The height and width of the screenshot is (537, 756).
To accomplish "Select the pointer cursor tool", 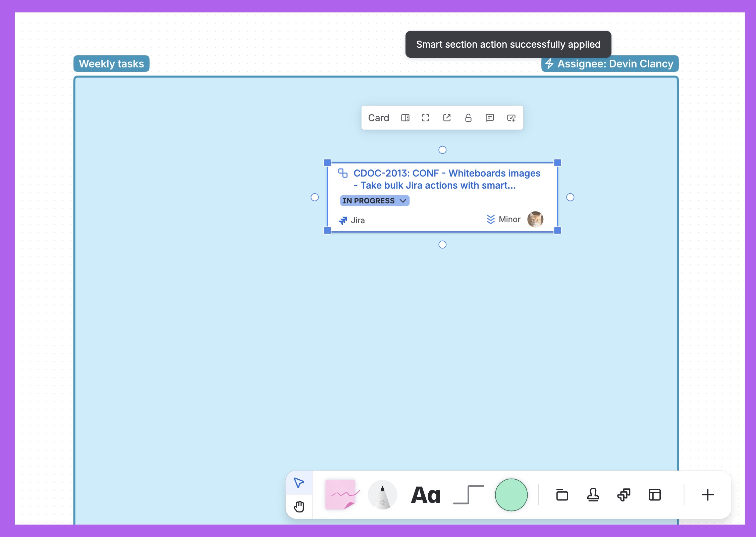I will 299,483.
